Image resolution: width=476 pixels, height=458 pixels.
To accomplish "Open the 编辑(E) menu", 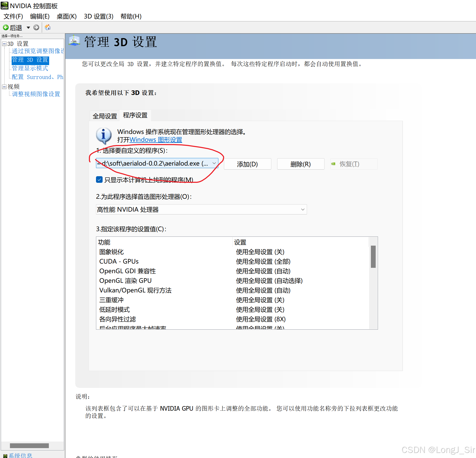I will click(40, 16).
